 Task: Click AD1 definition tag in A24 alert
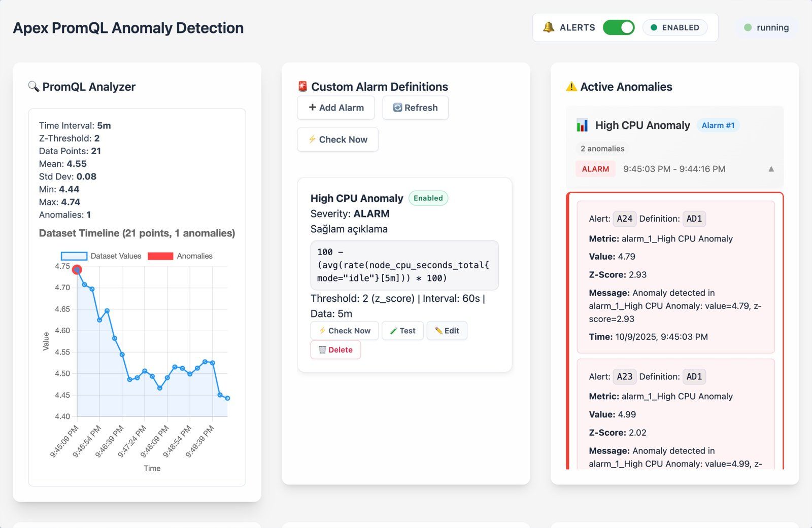tap(694, 219)
